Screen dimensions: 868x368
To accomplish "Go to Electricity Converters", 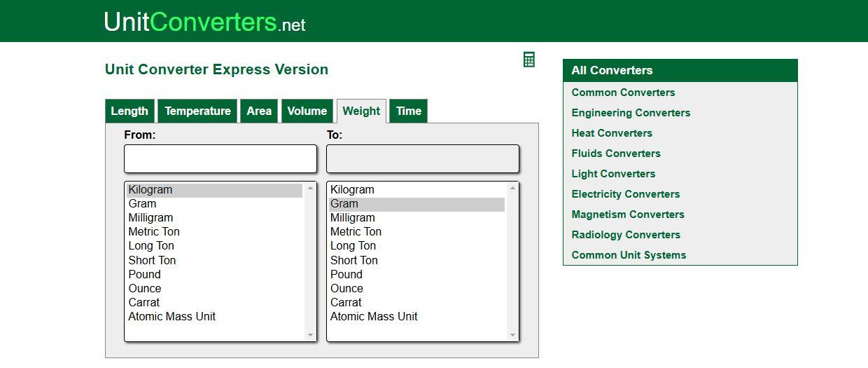I will (x=625, y=194).
